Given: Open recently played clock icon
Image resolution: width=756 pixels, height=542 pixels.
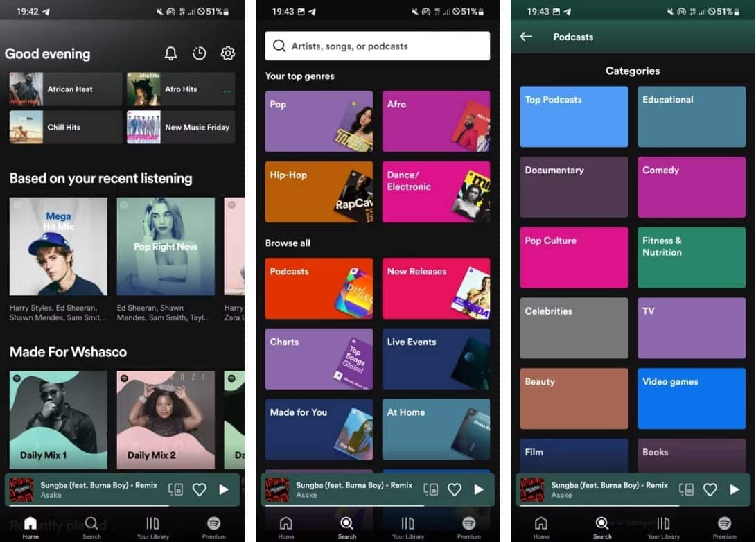Looking at the screenshot, I should (x=199, y=53).
